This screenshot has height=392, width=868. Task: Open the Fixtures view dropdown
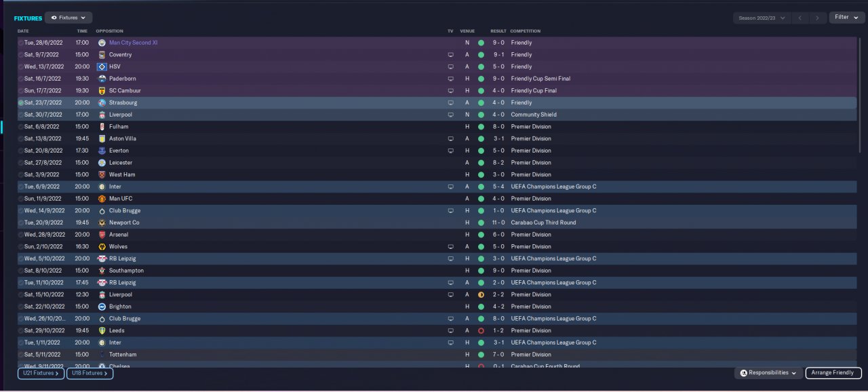[69, 18]
